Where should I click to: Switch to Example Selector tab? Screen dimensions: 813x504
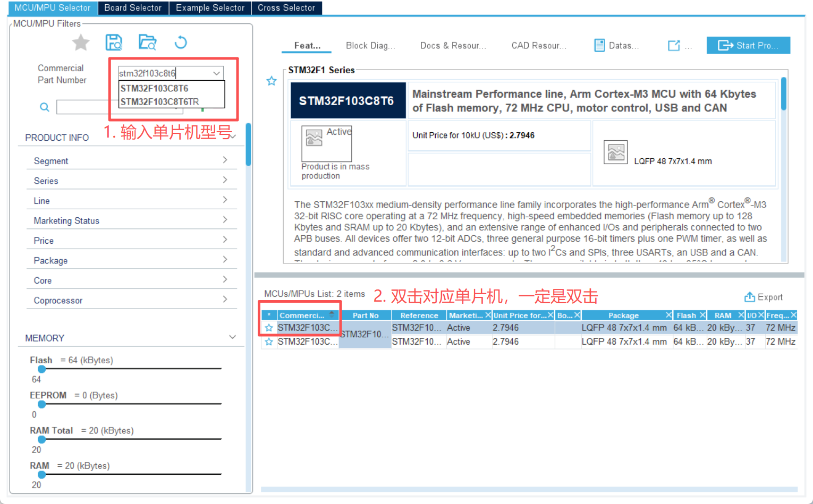coord(210,8)
